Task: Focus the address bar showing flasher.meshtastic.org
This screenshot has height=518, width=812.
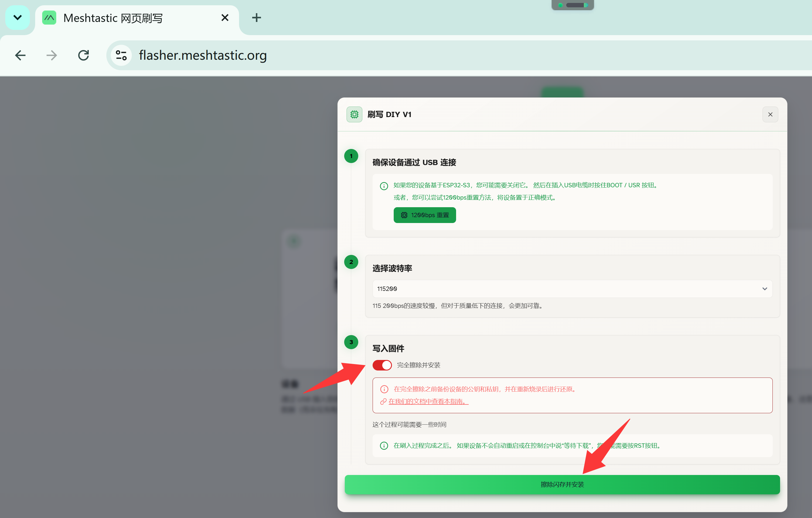Action: point(459,55)
